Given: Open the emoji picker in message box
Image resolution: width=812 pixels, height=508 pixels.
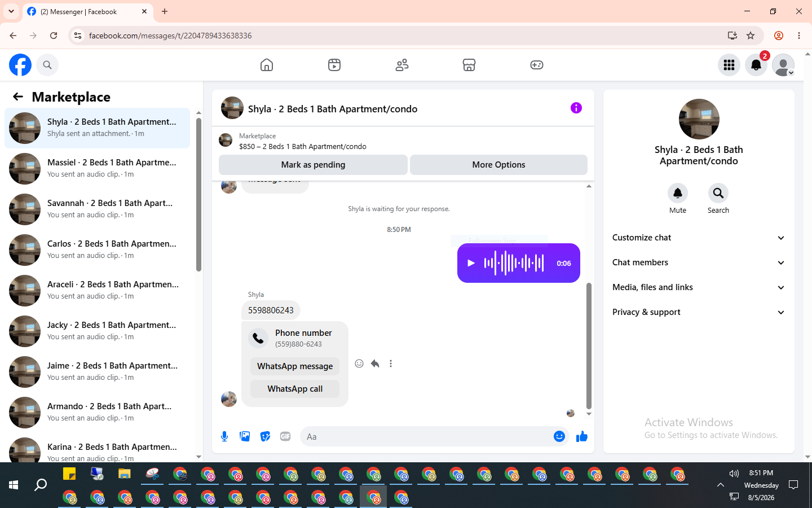Looking at the screenshot, I should (x=559, y=436).
